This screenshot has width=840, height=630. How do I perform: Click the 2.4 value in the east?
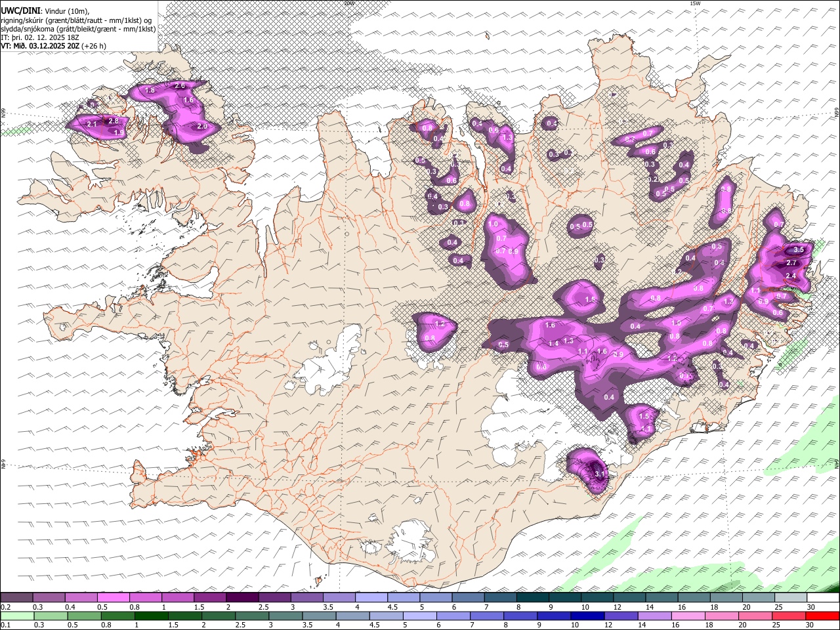point(791,276)
